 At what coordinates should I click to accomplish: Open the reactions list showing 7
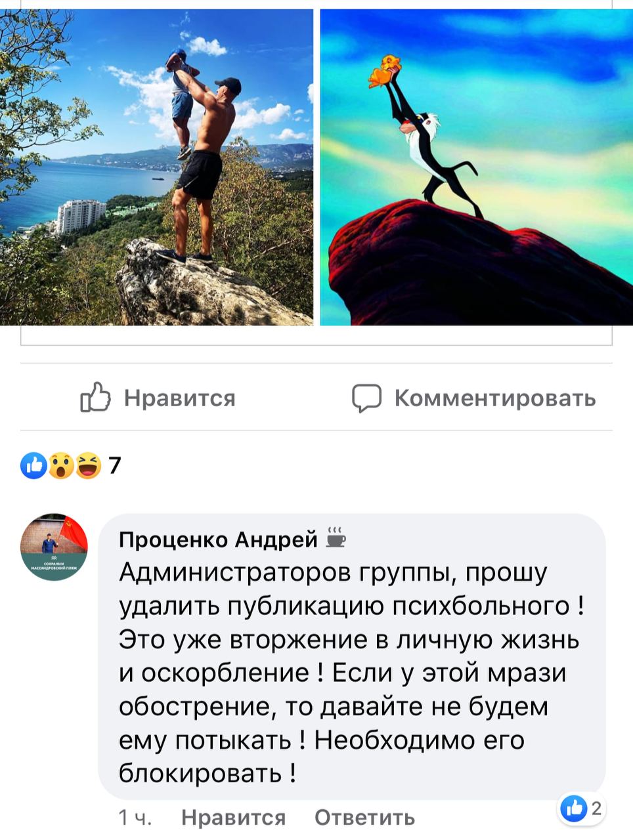click(115, 465)
